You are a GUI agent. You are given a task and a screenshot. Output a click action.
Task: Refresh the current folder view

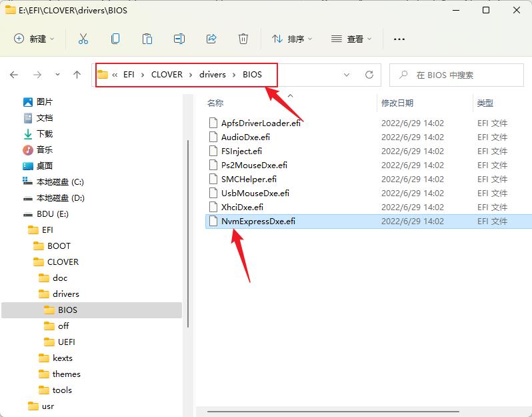(369, 75)
